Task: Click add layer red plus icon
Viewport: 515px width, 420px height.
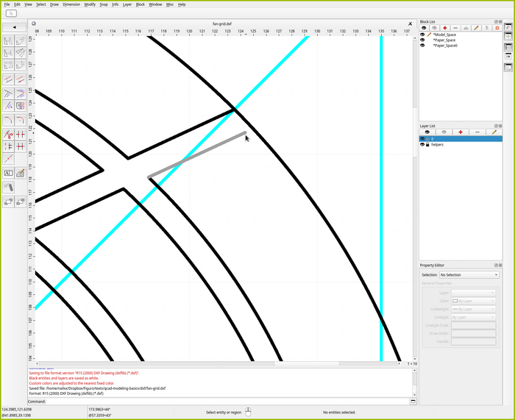Action: click(x=461, y=132)
